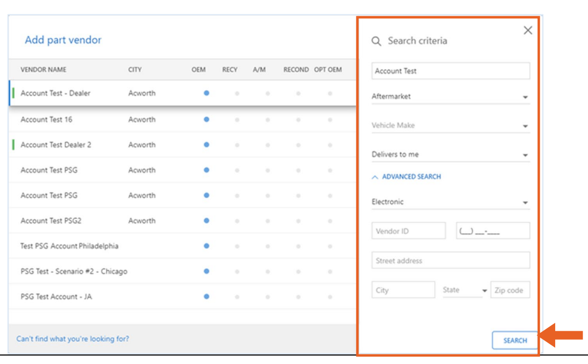The height and width of the screenshot is (364, 588).
Task: Click the blue OEM dot for Account Test 16
Action: pyautogui.click(x=206, y=120)
